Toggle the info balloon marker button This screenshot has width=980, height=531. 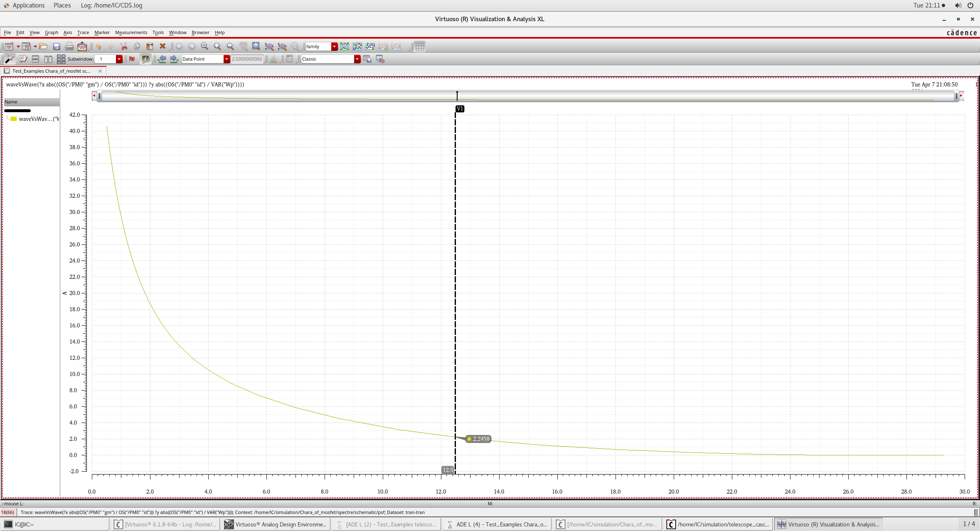(145, 59)
